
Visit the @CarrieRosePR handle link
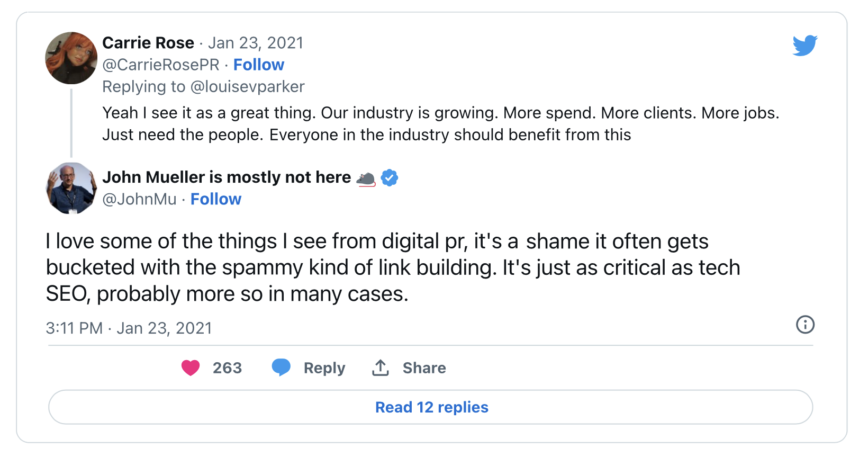click(160, 65)
